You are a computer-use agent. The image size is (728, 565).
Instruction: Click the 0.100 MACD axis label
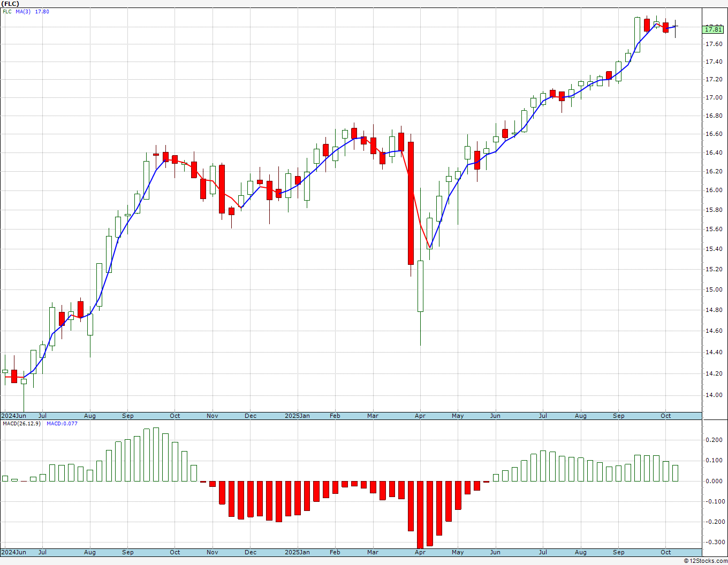[x=714, y=461]
